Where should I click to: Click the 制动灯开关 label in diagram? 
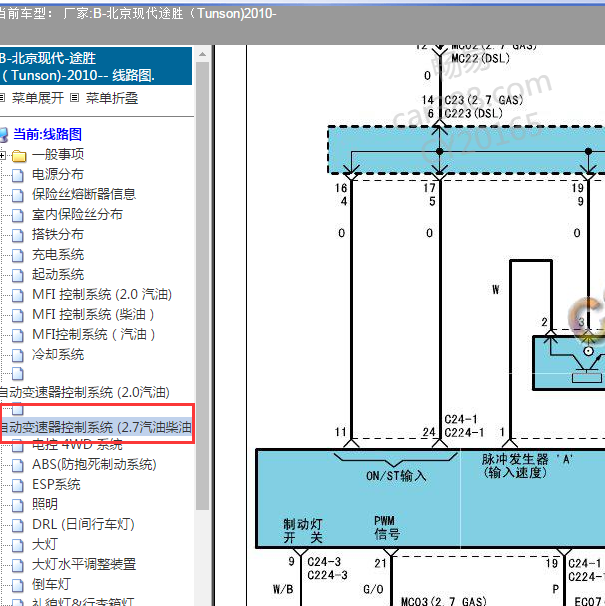click(x=303, y=531)
